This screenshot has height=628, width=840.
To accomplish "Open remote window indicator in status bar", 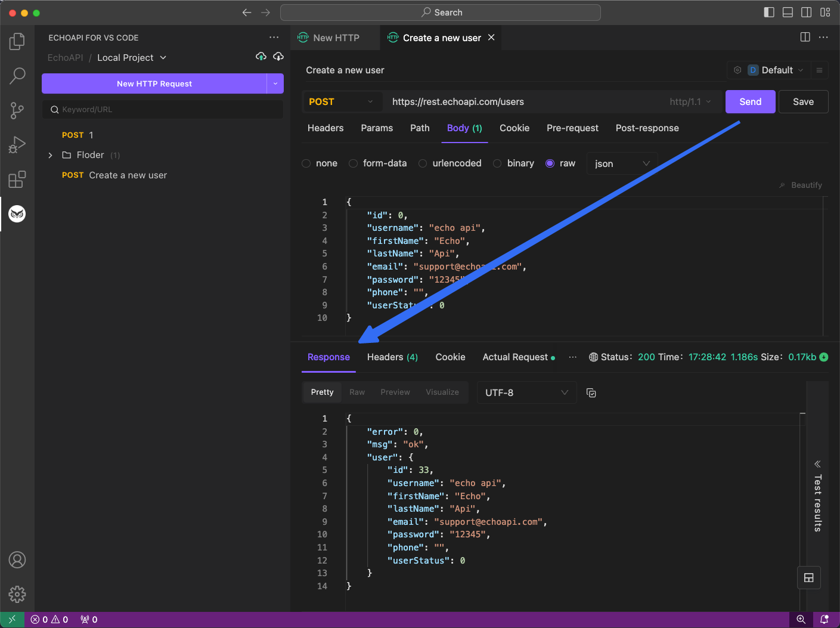I will pyautogui.click(x=12, y=620).
